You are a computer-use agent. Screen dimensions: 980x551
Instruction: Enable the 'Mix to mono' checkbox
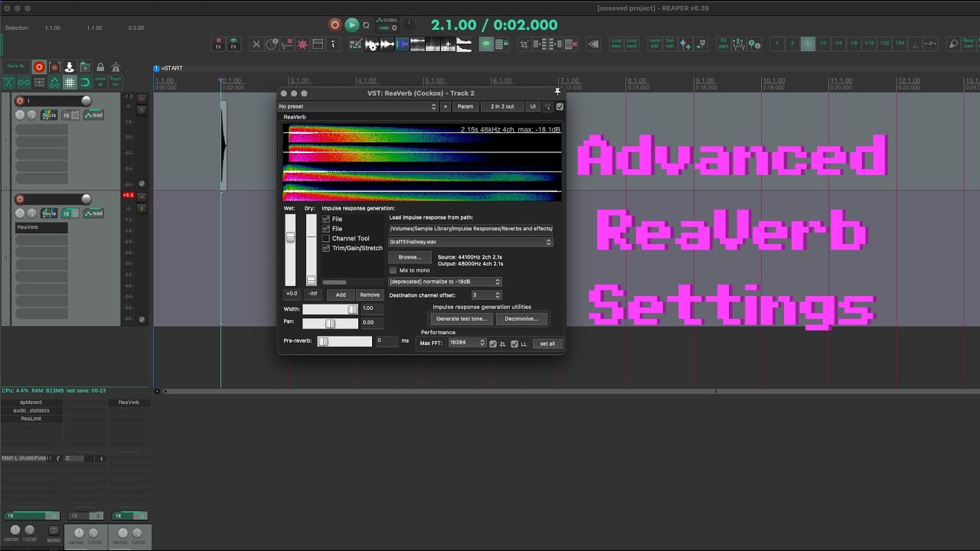[394, 270]
